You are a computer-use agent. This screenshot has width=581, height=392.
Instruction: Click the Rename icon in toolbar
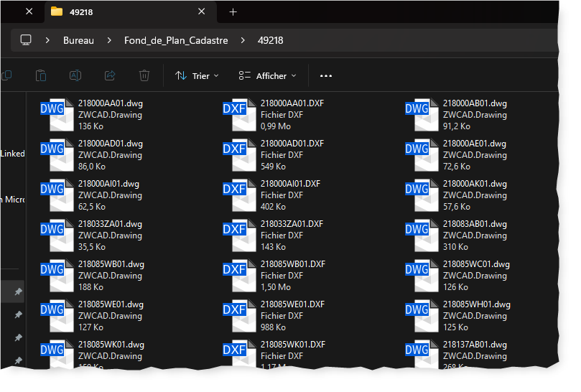(75, 75)
